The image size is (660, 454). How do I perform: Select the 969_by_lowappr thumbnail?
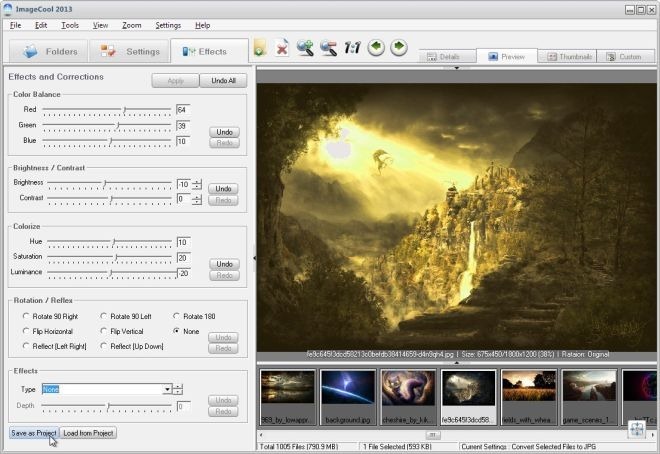[x=287, y=397]
